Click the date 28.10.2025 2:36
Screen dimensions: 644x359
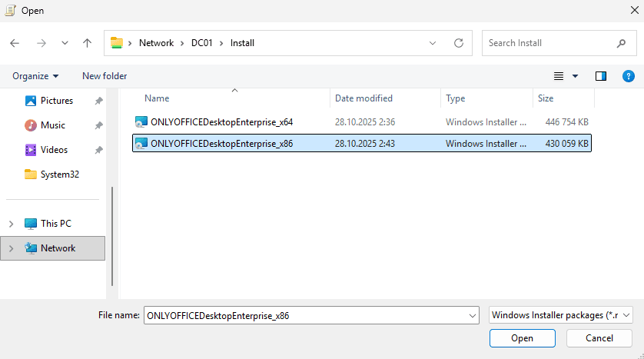pyautogui.click(x=365, y=122)
